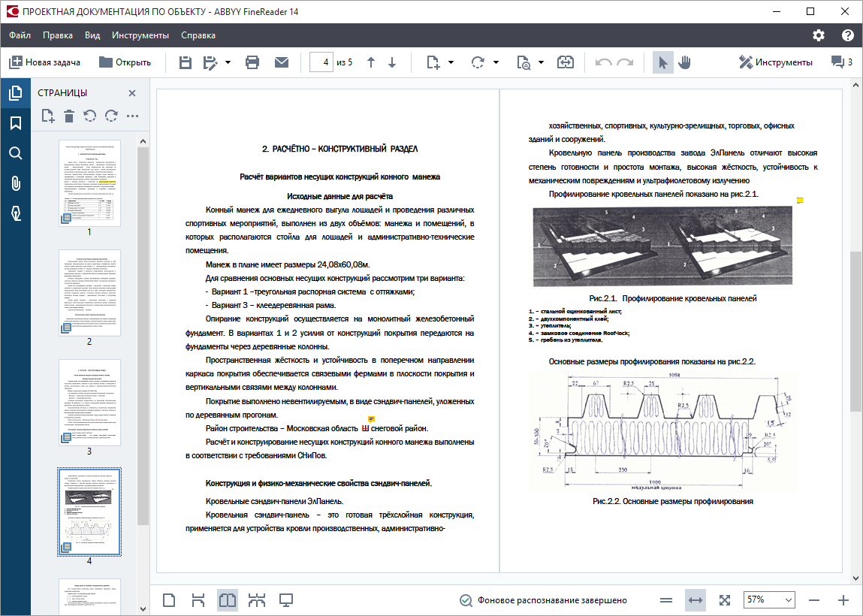This screenshot has height=616, width=863.
Task: Open the Вид menu
Action: 92,35
